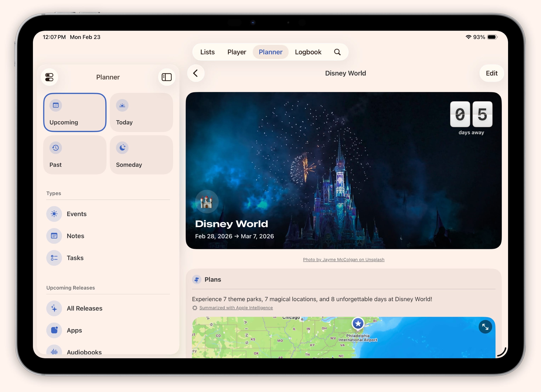Click the Plans pushpin icon
The image size is (541, 392).
[x=197, y=279]
